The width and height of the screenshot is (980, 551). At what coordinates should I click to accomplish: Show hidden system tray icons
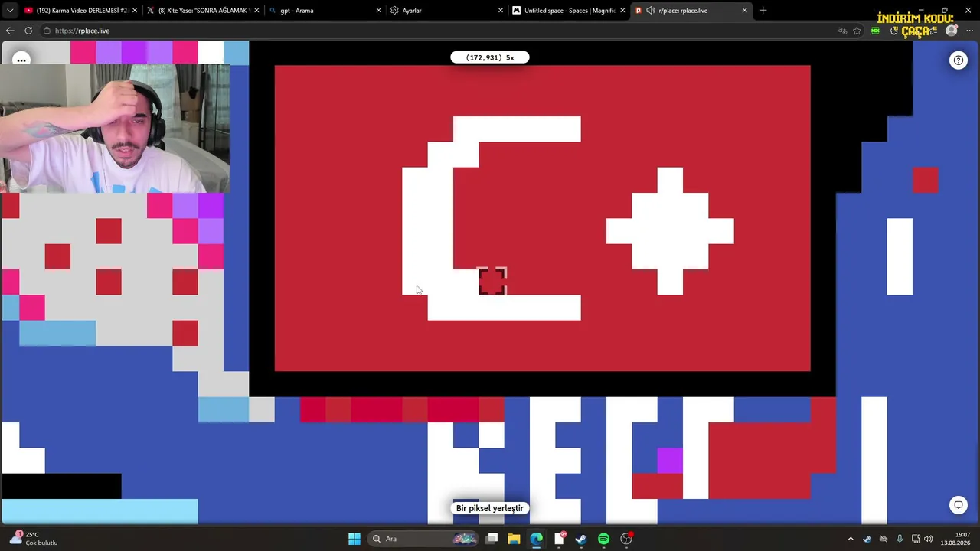[851, 539]
